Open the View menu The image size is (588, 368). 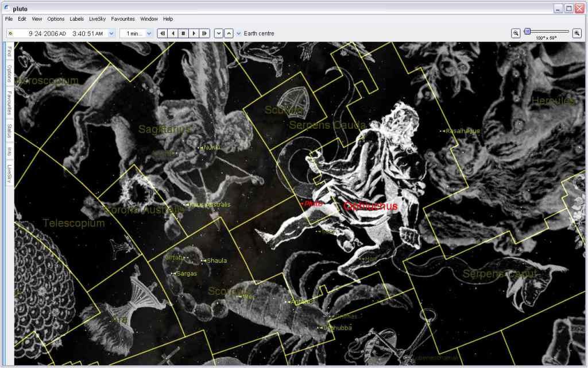pyautogui.click(x=37, y=19)
